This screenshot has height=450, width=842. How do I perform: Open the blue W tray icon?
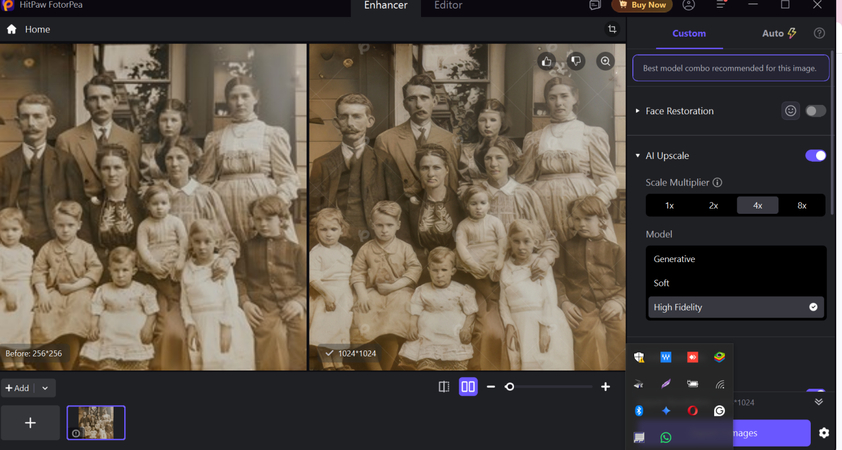click(666, 357)
